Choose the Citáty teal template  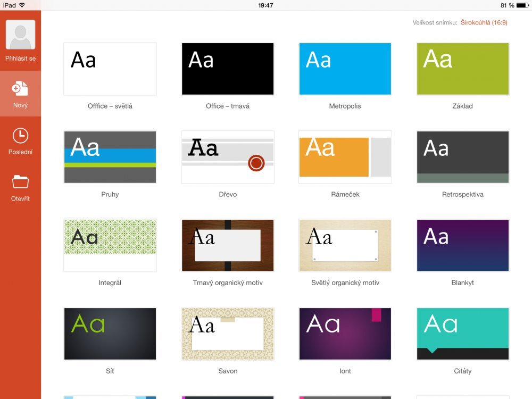coord(462,333)
